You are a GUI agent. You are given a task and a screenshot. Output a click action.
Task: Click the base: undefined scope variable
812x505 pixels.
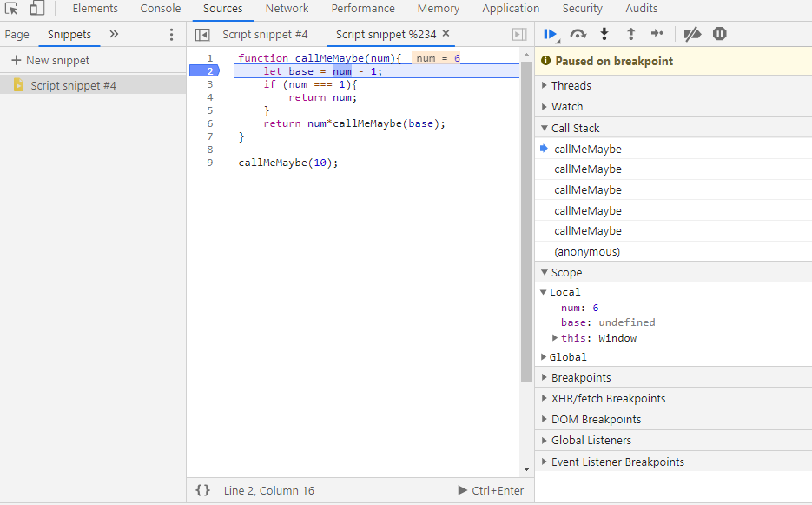point(608,322)
